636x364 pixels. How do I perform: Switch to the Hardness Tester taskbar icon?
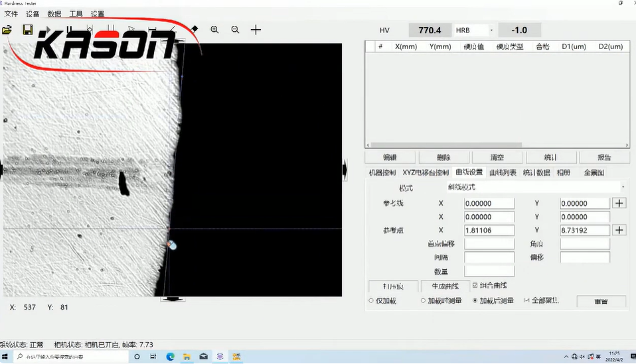220,357
